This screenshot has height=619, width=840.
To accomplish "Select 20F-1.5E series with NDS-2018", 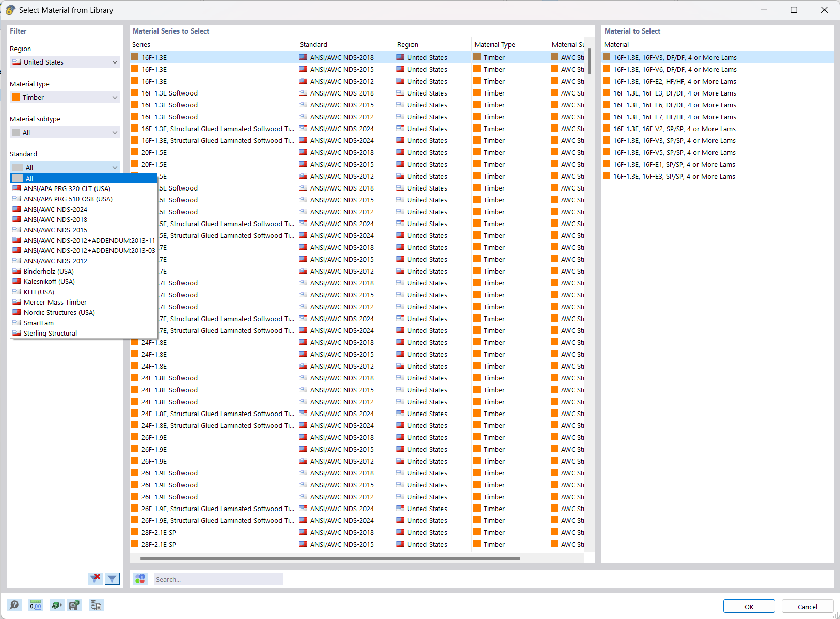I will tap(357, 152).
